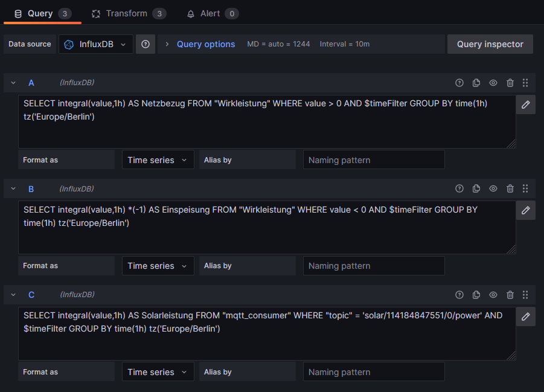Disable query C using the eye icon
Viewport: 544px width, 392px height.
[x=493, y=295]
